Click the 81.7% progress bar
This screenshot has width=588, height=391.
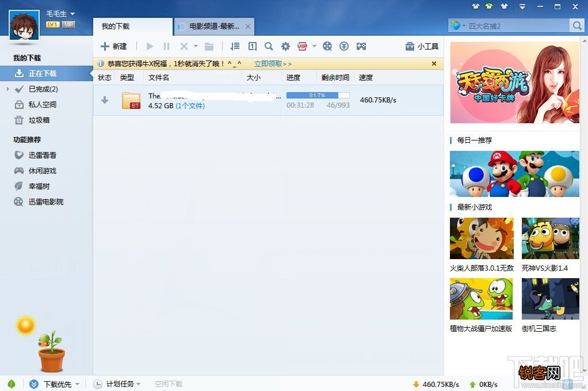pos(318,96)
